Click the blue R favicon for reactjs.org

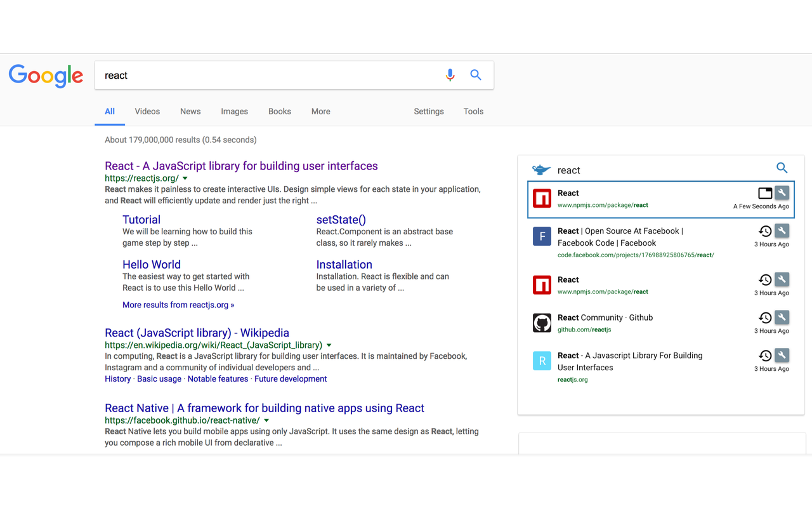tap(542, 361)
